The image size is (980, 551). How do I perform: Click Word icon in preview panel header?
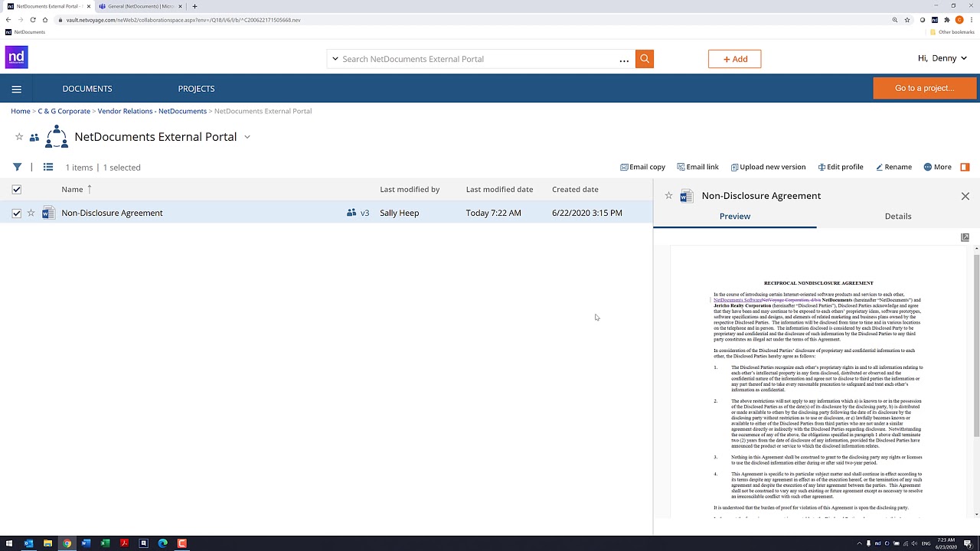(x=686, y=196)
